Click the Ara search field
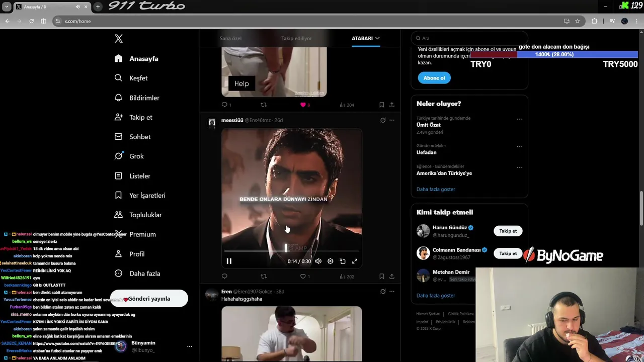Viewport: 644px width, 362px height. point(469,38)
